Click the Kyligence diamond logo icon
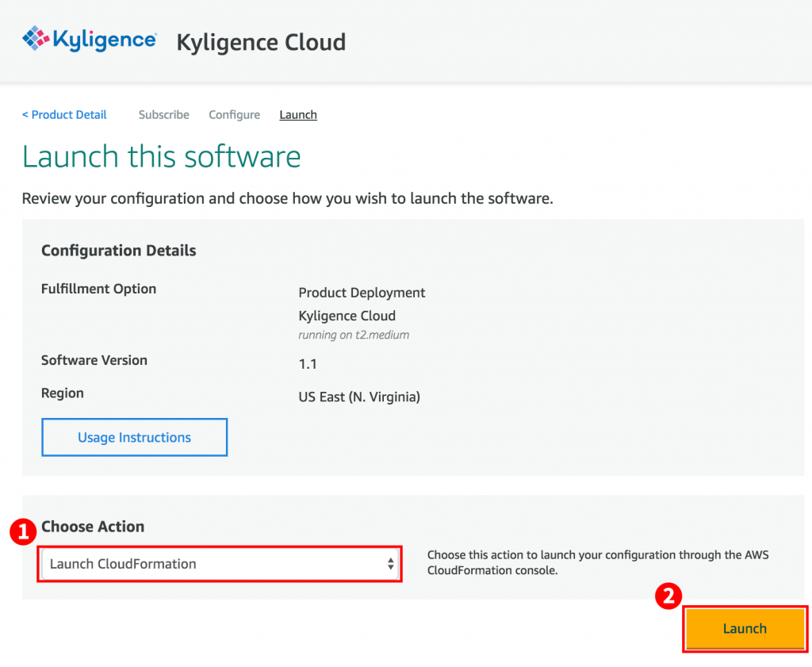This screenshot has width=812, height=667. (36, 39)
